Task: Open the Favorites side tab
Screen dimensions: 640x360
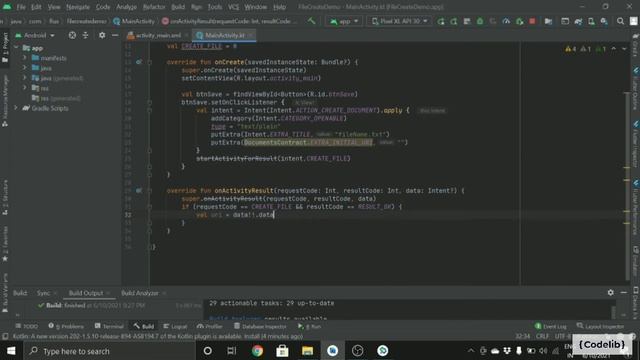Action: 5,244
